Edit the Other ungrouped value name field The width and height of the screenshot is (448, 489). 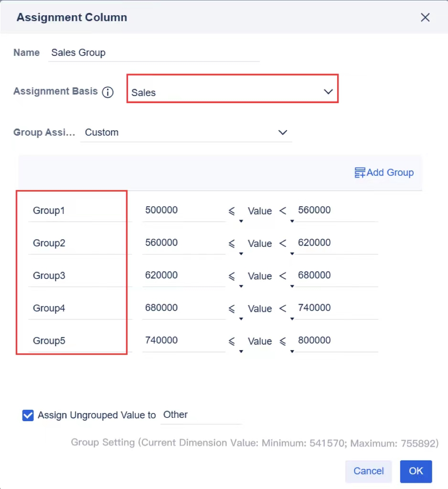201,415
